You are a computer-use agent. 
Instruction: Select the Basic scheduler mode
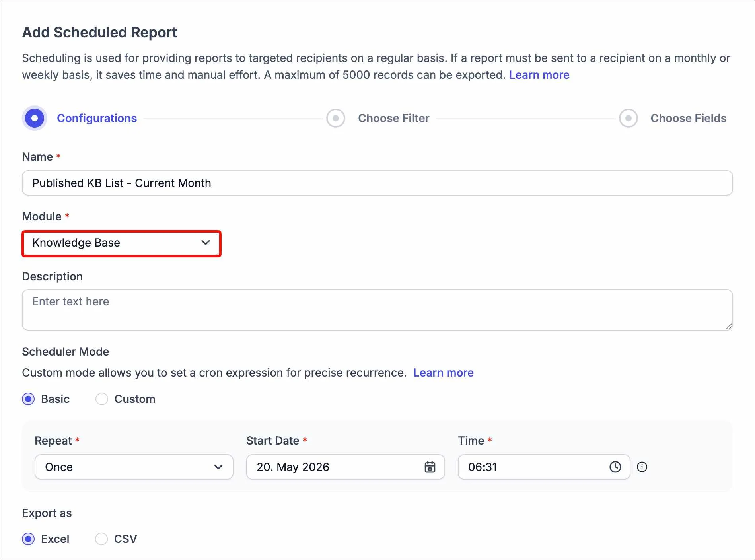[x=28, y=399]
